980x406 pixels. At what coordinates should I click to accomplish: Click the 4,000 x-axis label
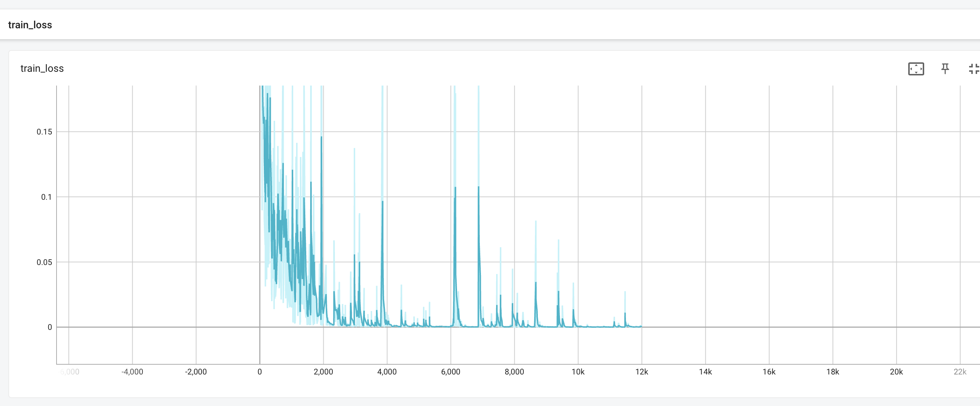point(387,372)
